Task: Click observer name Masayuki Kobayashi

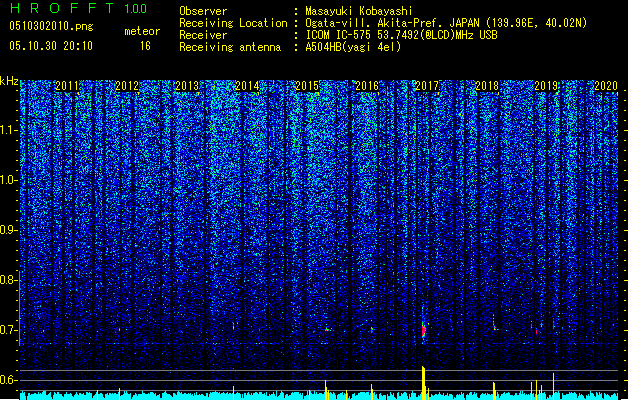Action: coord(359,11)
